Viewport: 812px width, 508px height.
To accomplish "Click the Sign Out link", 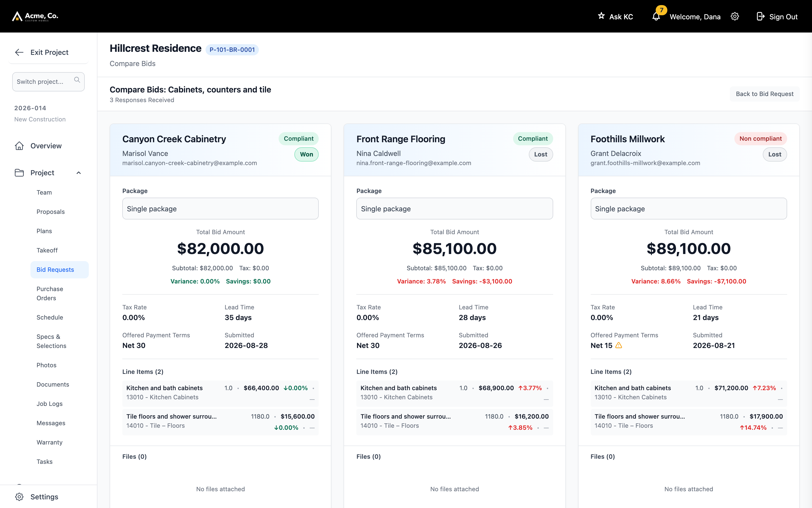I will (x=783, y=17).
